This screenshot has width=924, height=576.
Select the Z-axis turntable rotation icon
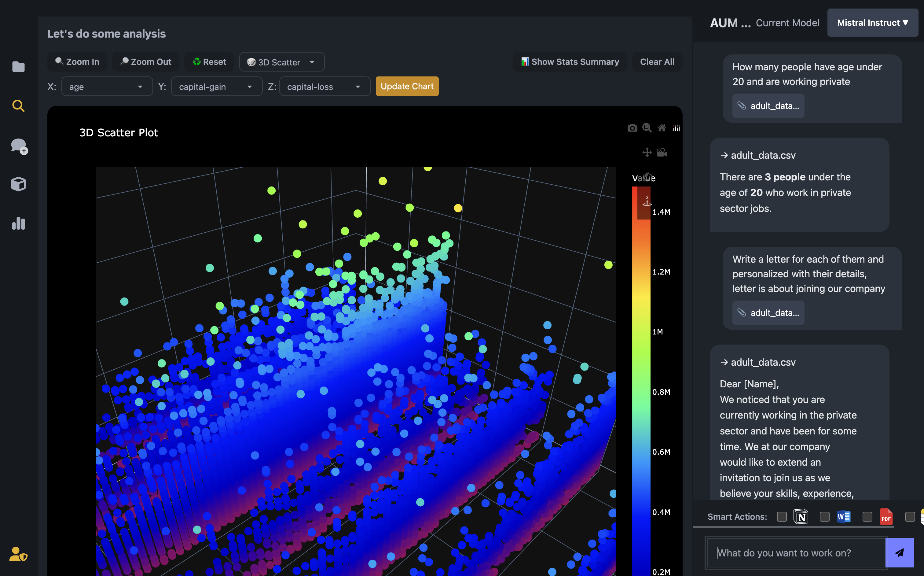(x=647, y=201)
